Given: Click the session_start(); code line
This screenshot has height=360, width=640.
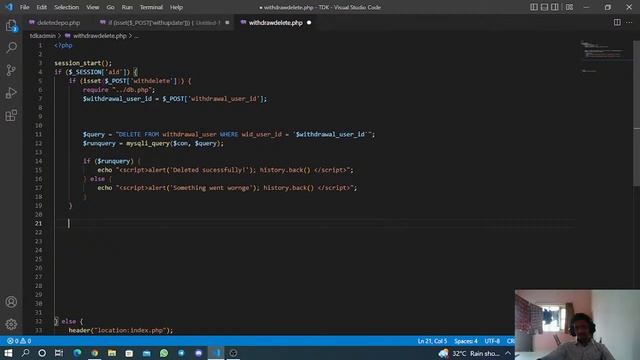Looking at the screenshot, I should pos(83,63).
